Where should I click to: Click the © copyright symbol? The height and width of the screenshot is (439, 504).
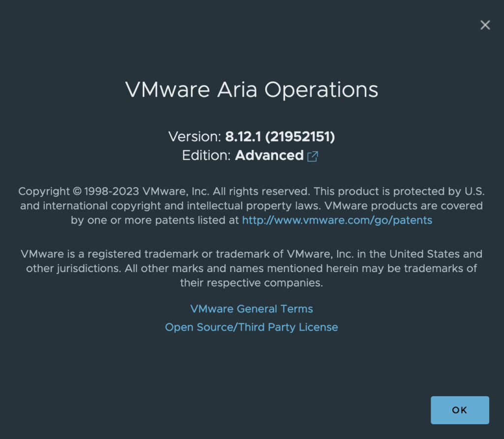76,191
